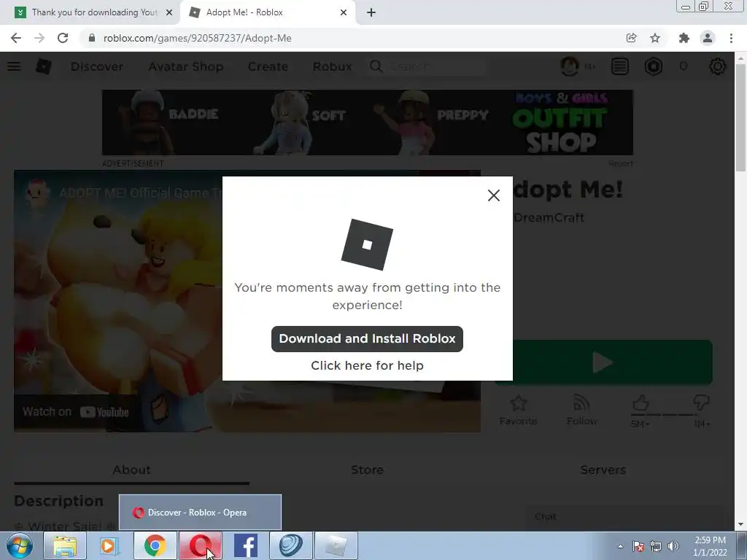Click the Robux hexagon icon
The width and height of the screenshot is (747, 560).
coord(653,66)
